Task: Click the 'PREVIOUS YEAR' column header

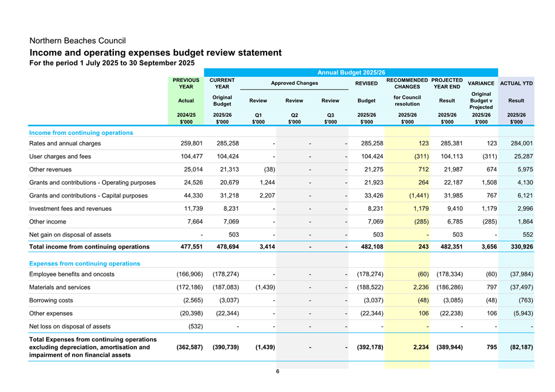Action: (x=186, y=83)
